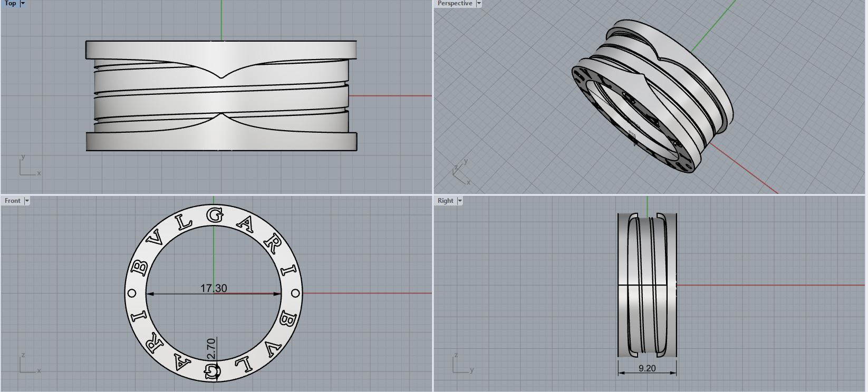
Task: Open the Top viewport dropdown arrow
Action: (x=23, y=3)
